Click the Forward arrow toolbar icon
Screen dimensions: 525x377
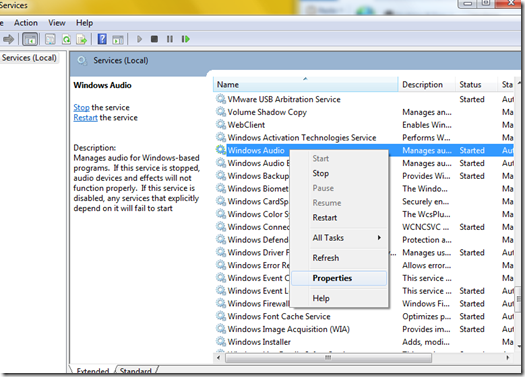pyautogui.click(x=9, y=40)
